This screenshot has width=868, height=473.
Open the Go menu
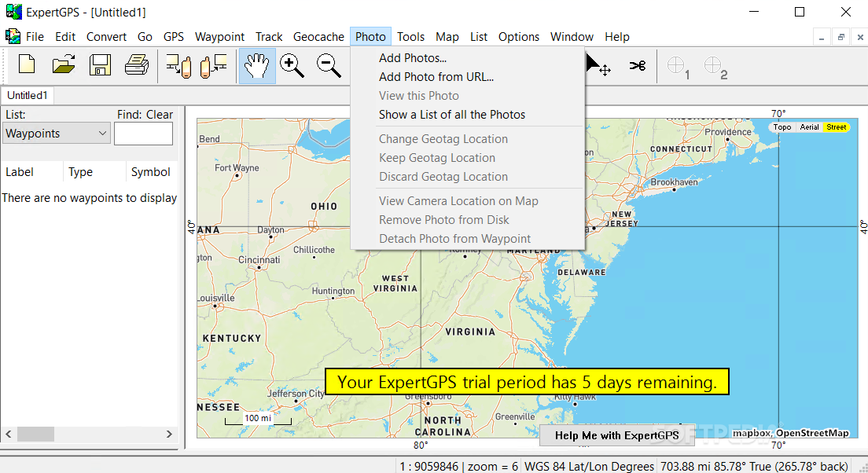pos(145,36)
